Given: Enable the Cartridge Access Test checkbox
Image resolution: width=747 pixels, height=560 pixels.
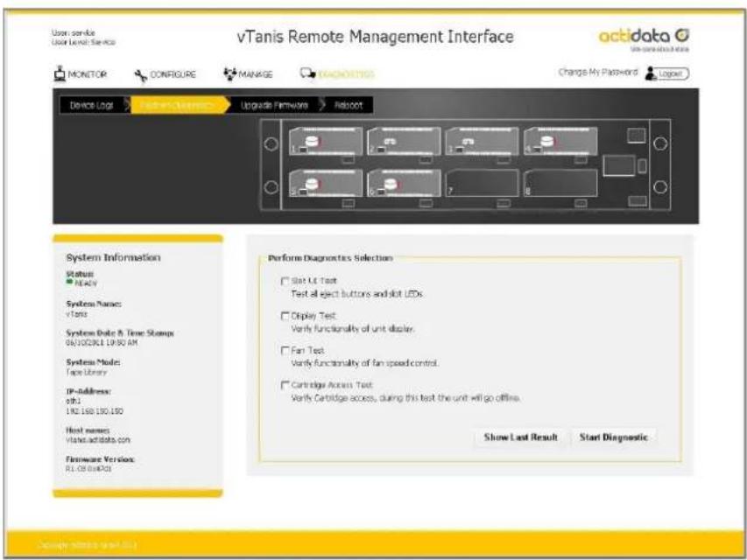Looking at the screenshot, I should coord(285,385).
